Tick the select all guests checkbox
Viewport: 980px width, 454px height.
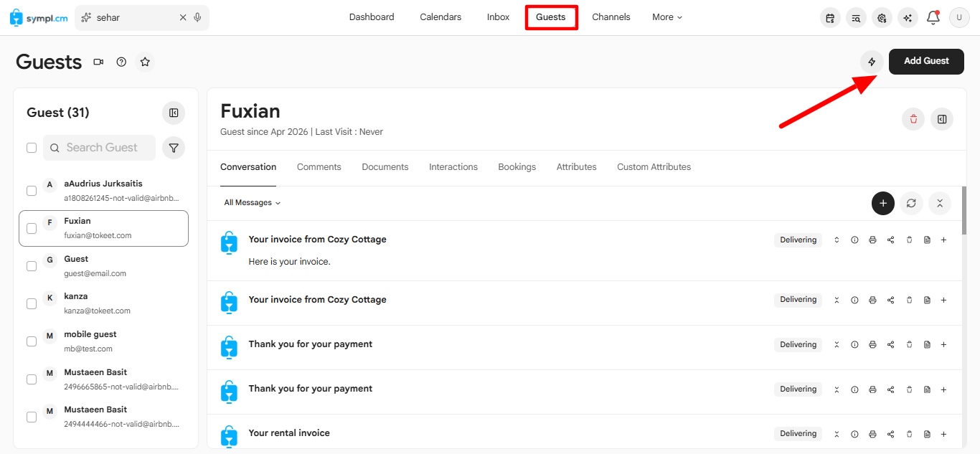(32, 148)
